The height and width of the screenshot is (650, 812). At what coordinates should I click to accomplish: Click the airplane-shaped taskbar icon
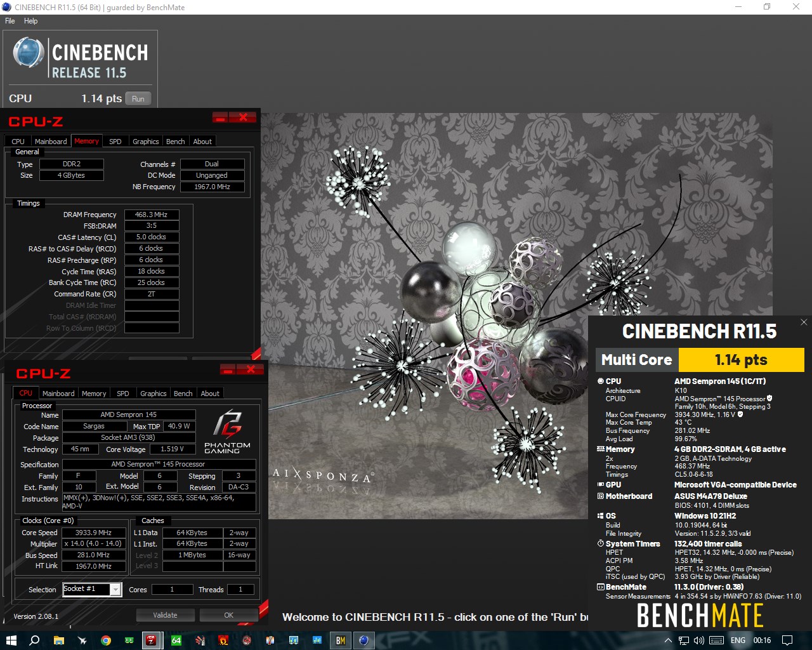pyautogui.click(x=82, y=640)
